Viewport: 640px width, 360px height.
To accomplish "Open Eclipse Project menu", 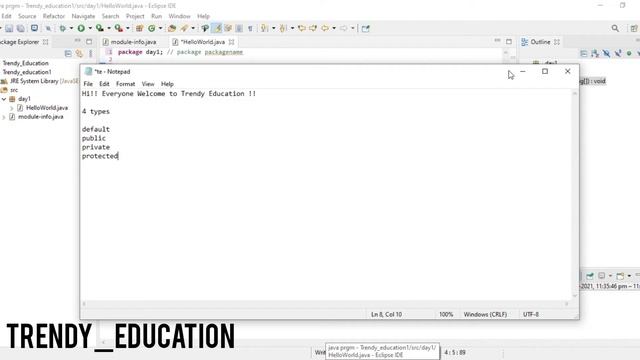I will [135, 16].
